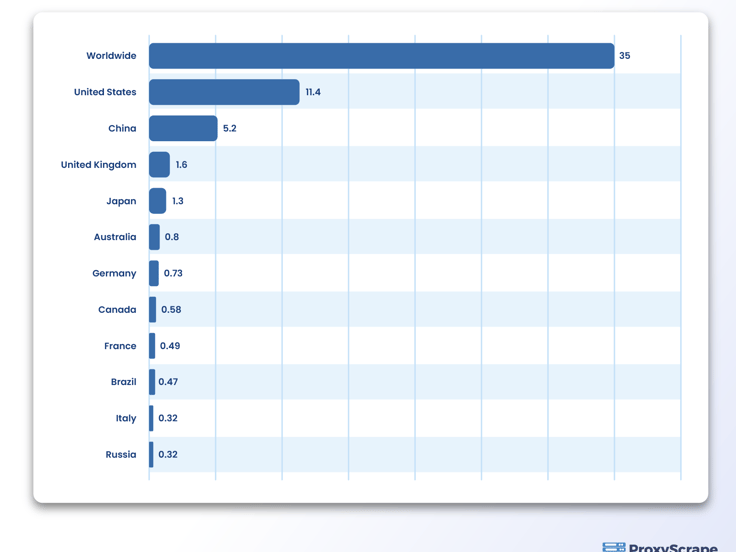Click the Japan bar
The image size is (736, 552).
point(158,201)
